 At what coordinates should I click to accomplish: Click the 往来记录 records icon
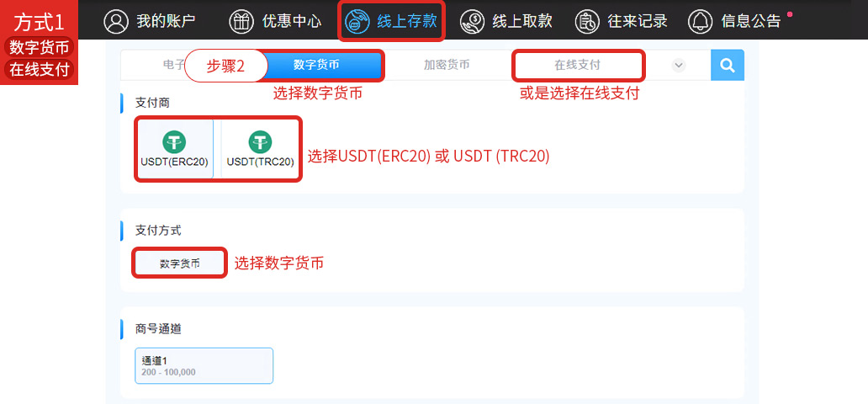click(587, 22)
